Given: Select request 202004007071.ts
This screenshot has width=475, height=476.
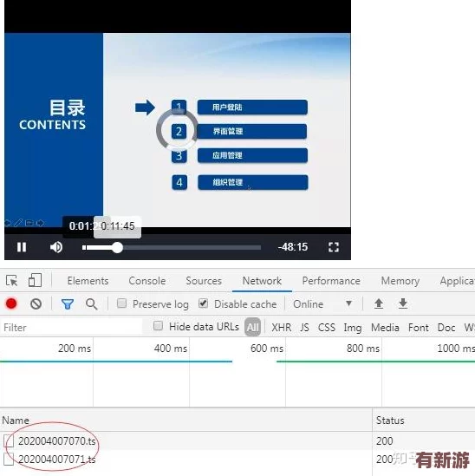Looking at the screenshot, I should 56,460.
